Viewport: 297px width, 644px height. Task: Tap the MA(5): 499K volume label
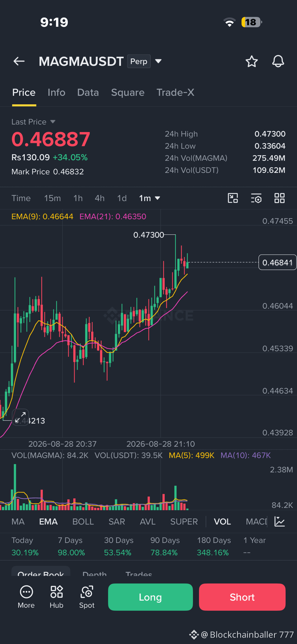(x=192, y=455)
